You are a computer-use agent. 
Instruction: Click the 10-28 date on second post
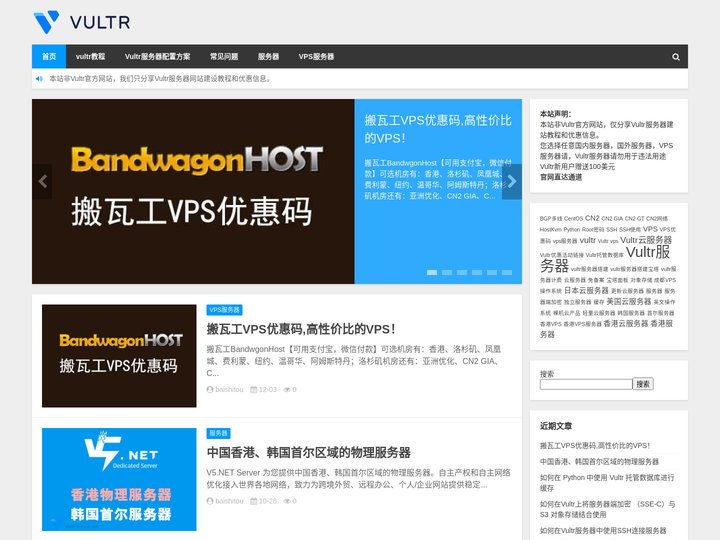[x=264, y=501]
